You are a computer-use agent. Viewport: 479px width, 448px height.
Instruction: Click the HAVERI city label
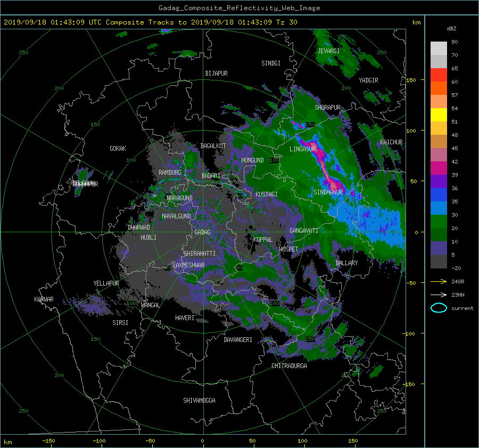point(185,318)
